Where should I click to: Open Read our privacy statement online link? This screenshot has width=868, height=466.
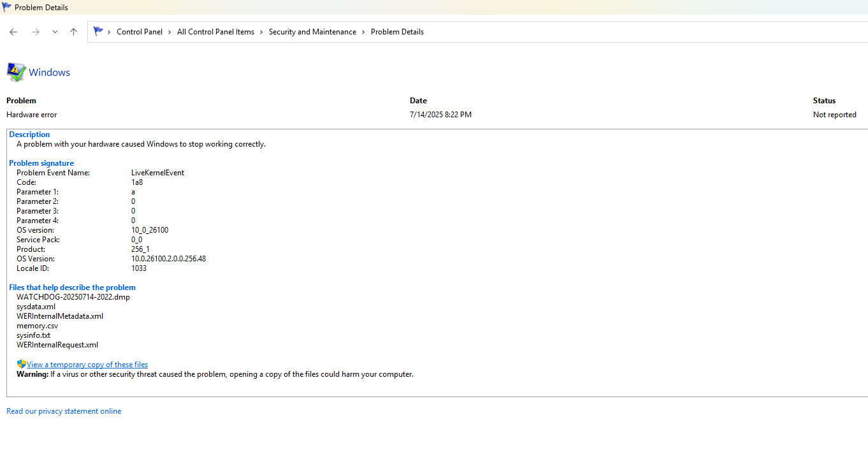pos(64,411)
